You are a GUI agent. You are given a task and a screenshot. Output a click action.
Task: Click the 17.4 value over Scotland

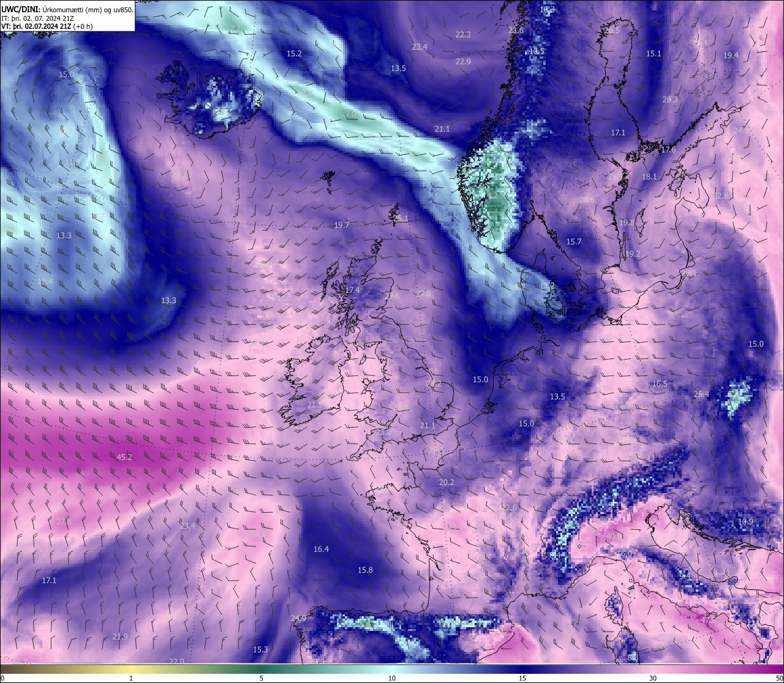(352, 290)
